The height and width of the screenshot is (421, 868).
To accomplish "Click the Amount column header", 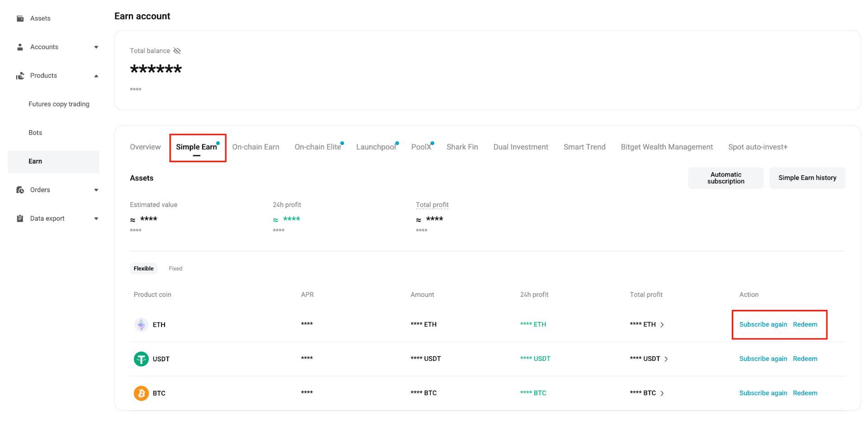I will (x=422, y=295).
